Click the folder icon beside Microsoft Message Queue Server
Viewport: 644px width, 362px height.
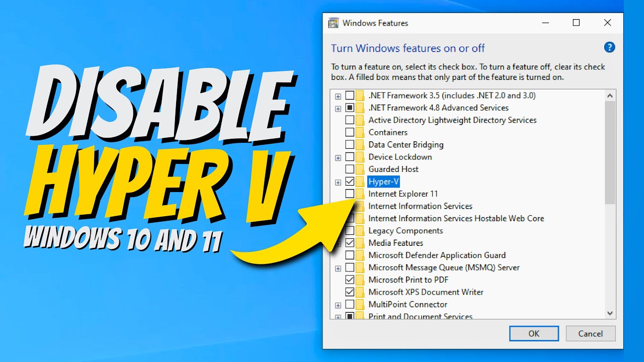point(360,267)
